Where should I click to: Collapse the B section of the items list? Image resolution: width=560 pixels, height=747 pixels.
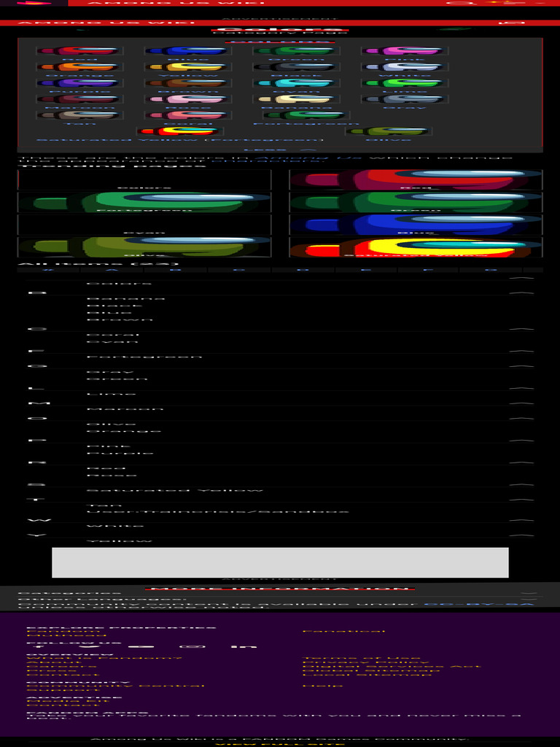(x=521, y=293)
